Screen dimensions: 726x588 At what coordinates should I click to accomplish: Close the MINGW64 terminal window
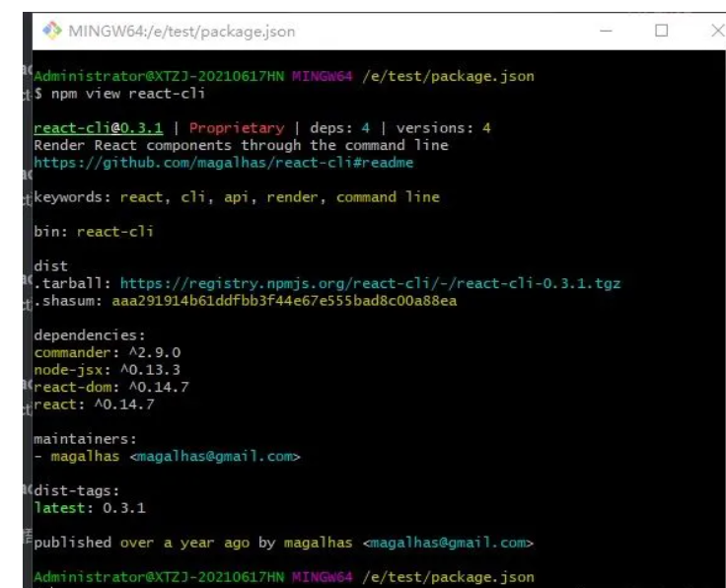(718, 31)
